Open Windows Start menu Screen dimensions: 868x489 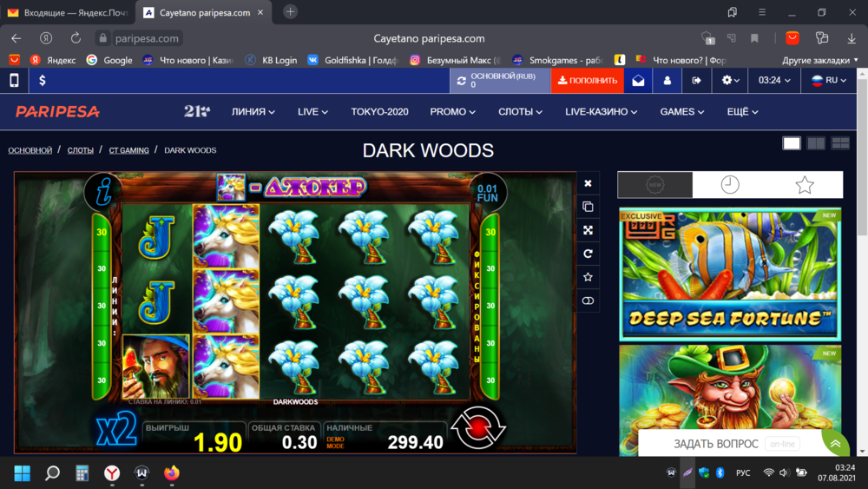point(23,473)
